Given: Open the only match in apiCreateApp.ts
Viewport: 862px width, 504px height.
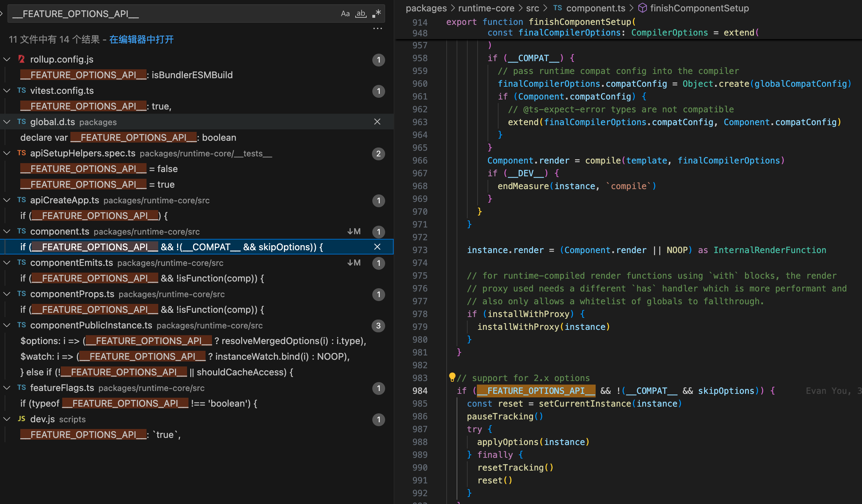Looking at the screenshot, I should pos(94,216).
